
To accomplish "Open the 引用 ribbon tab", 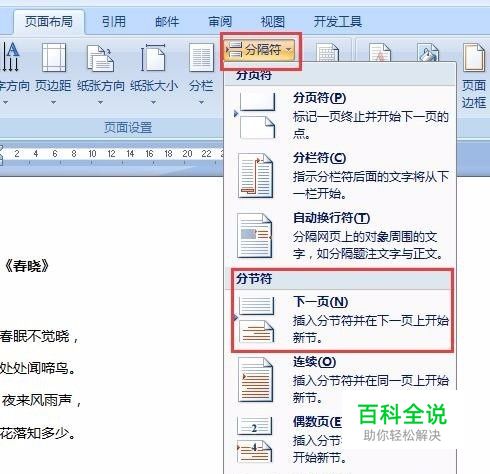I will pyautogui.click(x=114, y=22).
